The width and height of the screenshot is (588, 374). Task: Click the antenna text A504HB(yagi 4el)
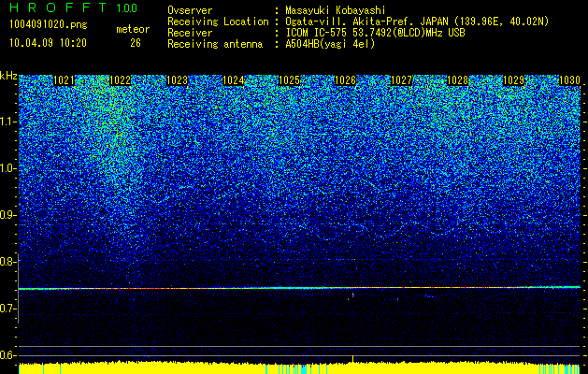(330, 44)
